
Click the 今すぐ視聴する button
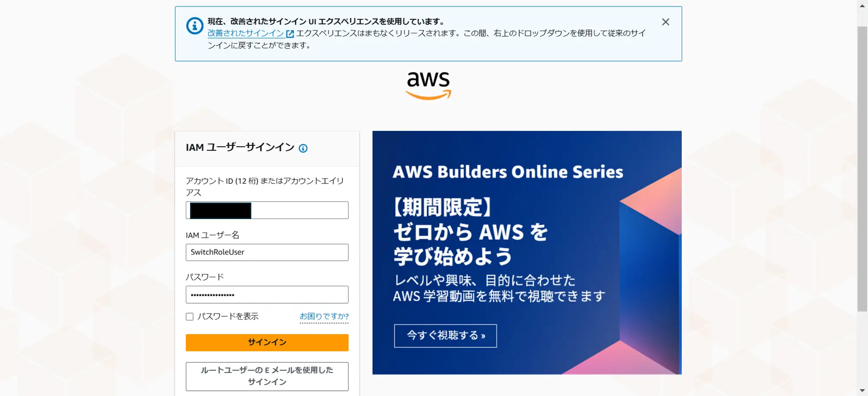445,335
